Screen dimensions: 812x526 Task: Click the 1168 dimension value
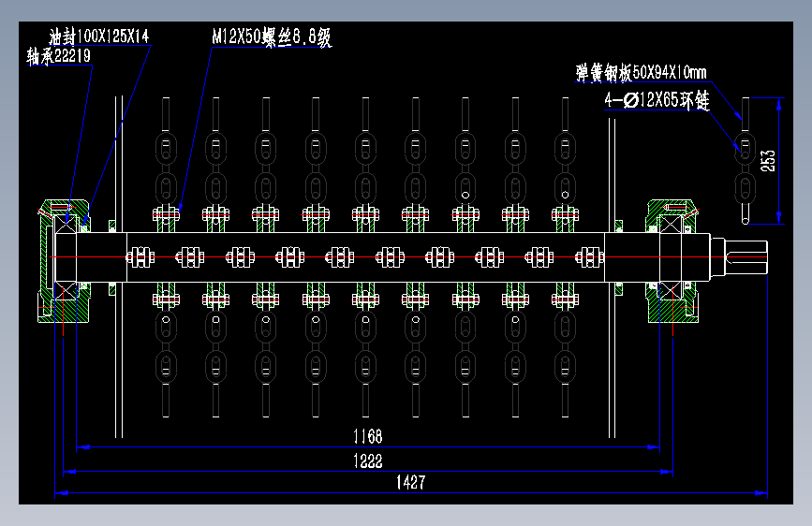[368, 436]
